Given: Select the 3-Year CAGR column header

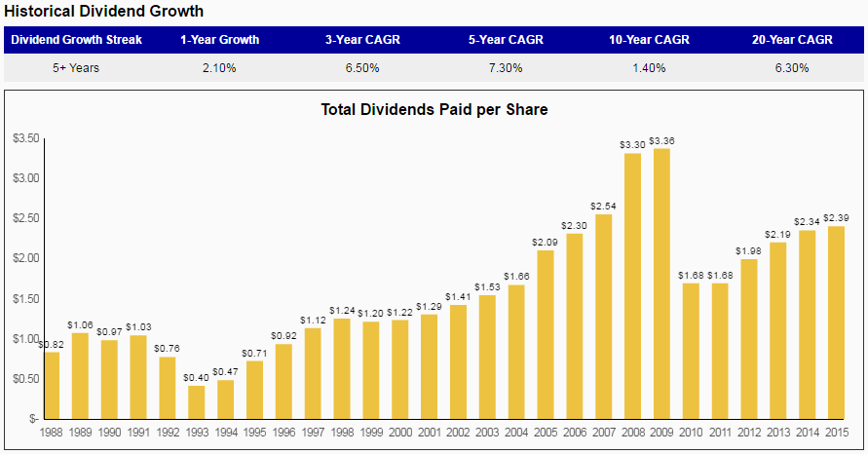Looking at the screenshot, I should tap(362, 40).
